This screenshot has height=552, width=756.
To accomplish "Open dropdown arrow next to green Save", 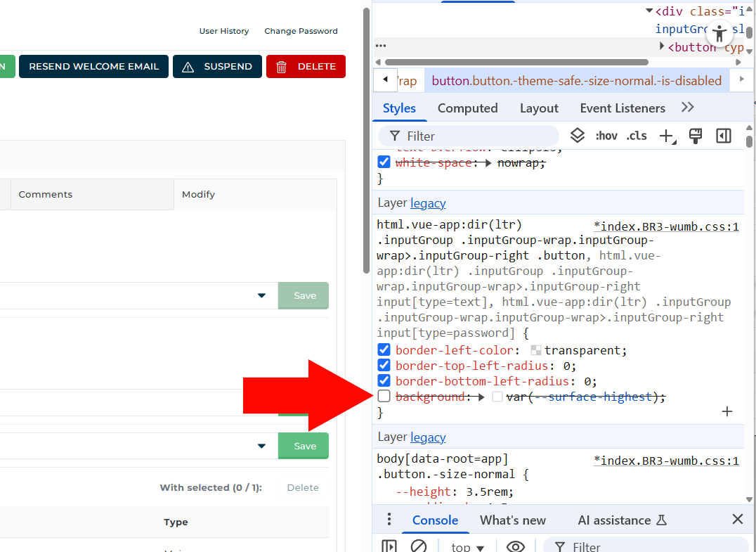I will [261, 446].
